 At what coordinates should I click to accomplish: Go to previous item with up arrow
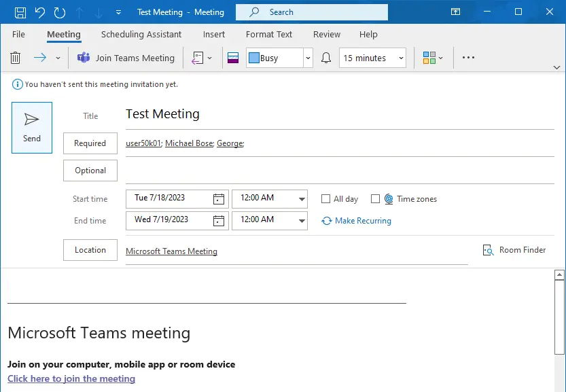tap(79, 12)
